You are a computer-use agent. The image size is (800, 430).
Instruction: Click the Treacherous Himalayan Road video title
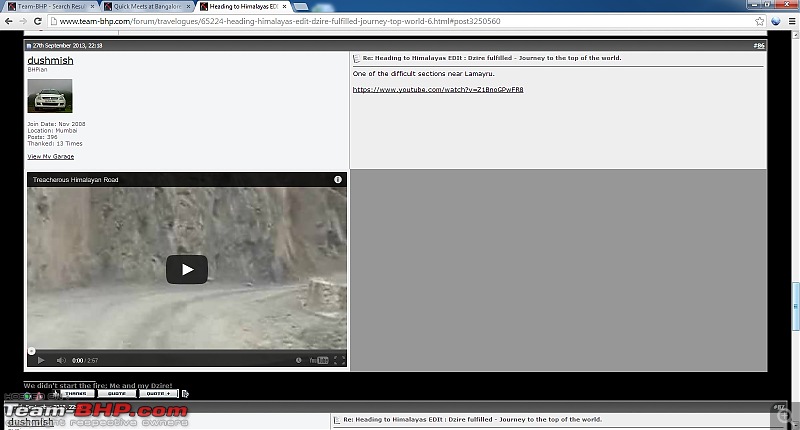[76, 180]
